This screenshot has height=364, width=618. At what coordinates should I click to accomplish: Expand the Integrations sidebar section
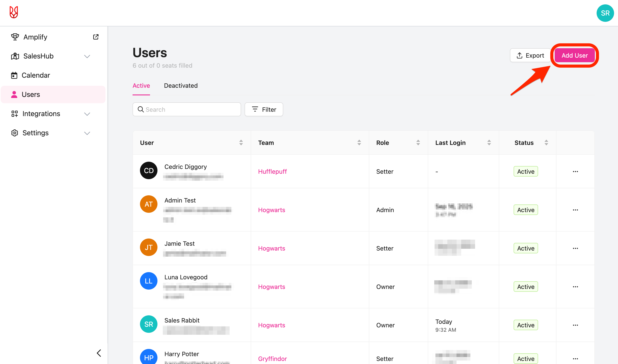(x=87, y=114)
